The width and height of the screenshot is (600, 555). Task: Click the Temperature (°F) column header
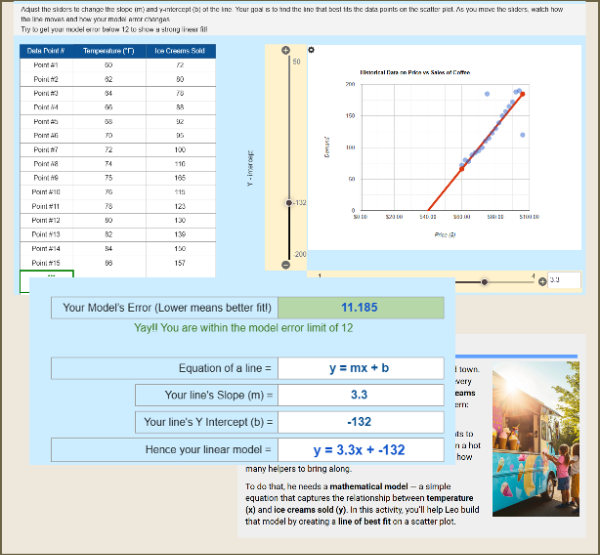coord(109,51)
